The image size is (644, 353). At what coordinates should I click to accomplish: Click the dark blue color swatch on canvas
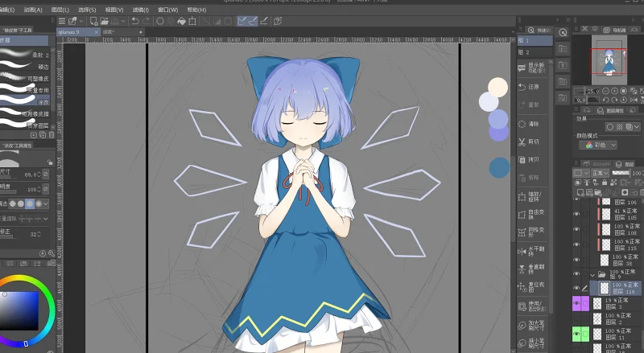pyautogui.click(x=499, y=167)
